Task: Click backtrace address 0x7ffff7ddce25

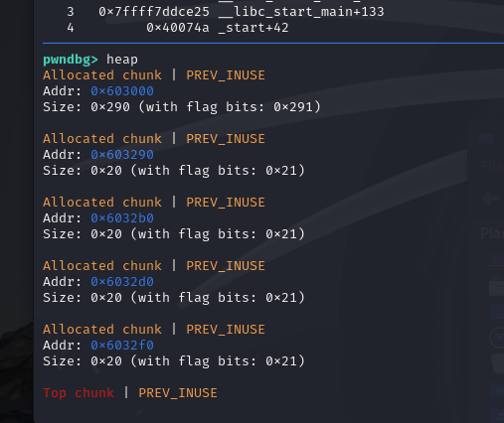Action: 154,12
